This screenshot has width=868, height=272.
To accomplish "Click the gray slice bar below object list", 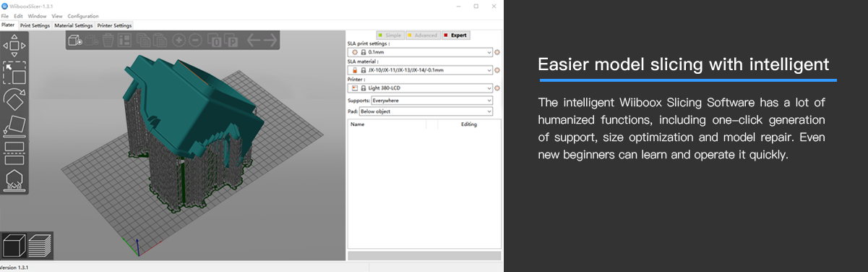I will (424, 255).
